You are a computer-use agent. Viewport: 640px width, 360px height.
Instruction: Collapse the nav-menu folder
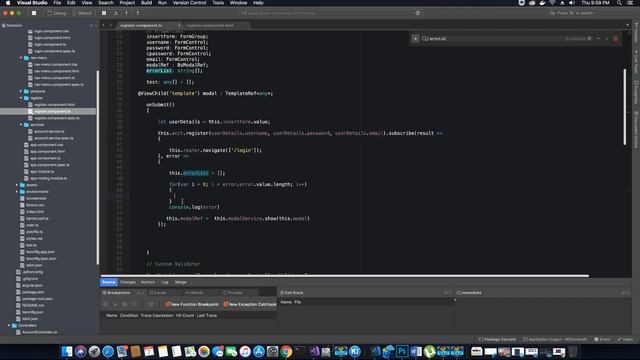click(21, 58)
